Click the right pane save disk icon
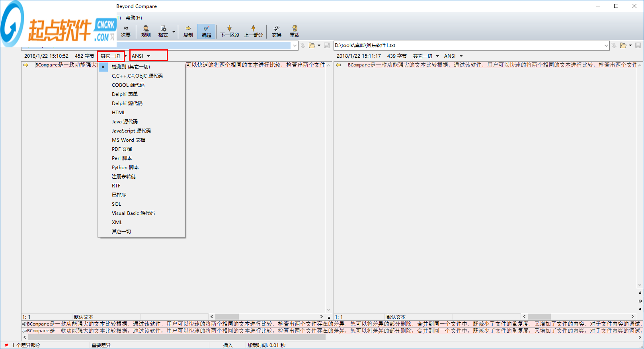Viewport: 644px width, 349px height. [x=638, y=45]
